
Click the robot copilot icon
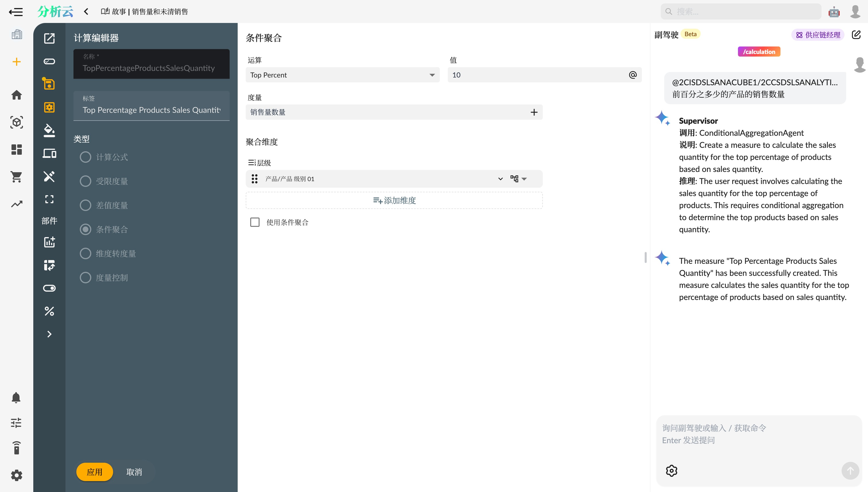pyautogui.click(x=834, y=12)
